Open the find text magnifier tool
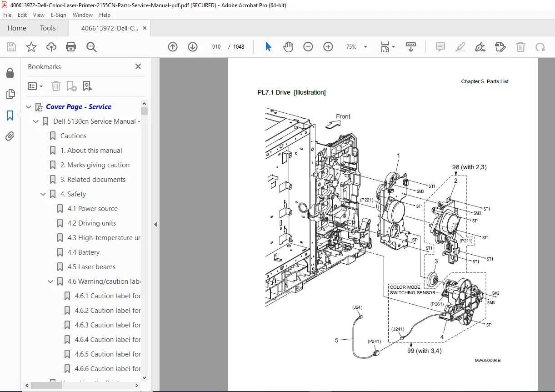The image size is (555, 392). coord(91,47)
